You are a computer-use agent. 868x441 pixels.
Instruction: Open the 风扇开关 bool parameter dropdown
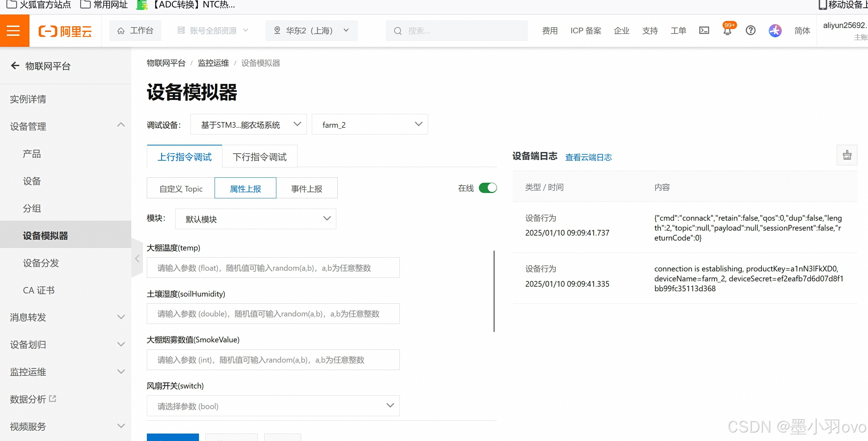point(273,406)
